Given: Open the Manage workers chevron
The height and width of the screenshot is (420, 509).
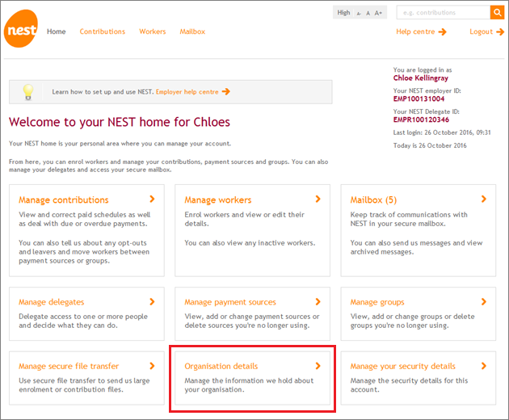Looking at the screenshot, I should click(318, 199).
